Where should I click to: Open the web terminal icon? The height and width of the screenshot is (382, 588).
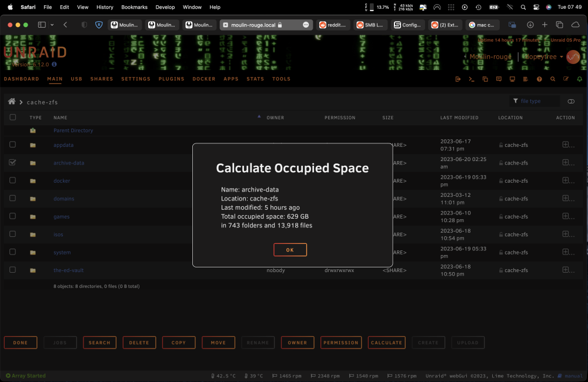tap(472, 79)
